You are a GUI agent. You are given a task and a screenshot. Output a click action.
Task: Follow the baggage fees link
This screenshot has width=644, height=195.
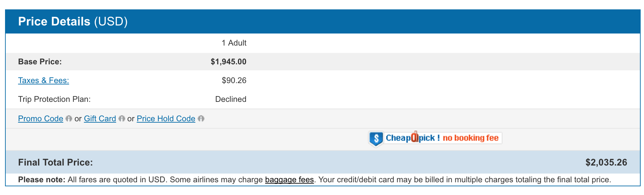(x=289, y=180)
